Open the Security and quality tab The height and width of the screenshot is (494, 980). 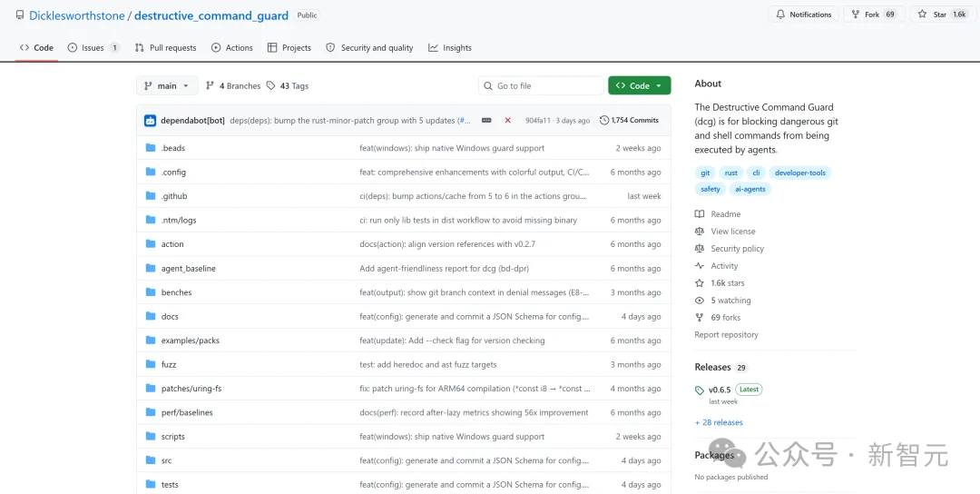click(x=369, y=47)
